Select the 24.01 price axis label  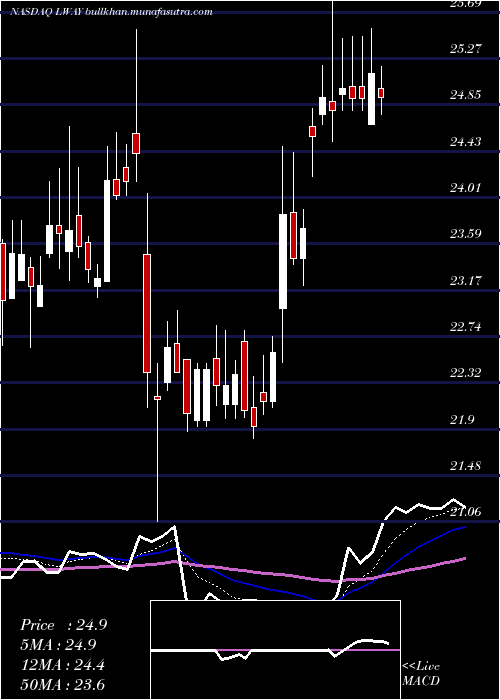click(465, 188)
